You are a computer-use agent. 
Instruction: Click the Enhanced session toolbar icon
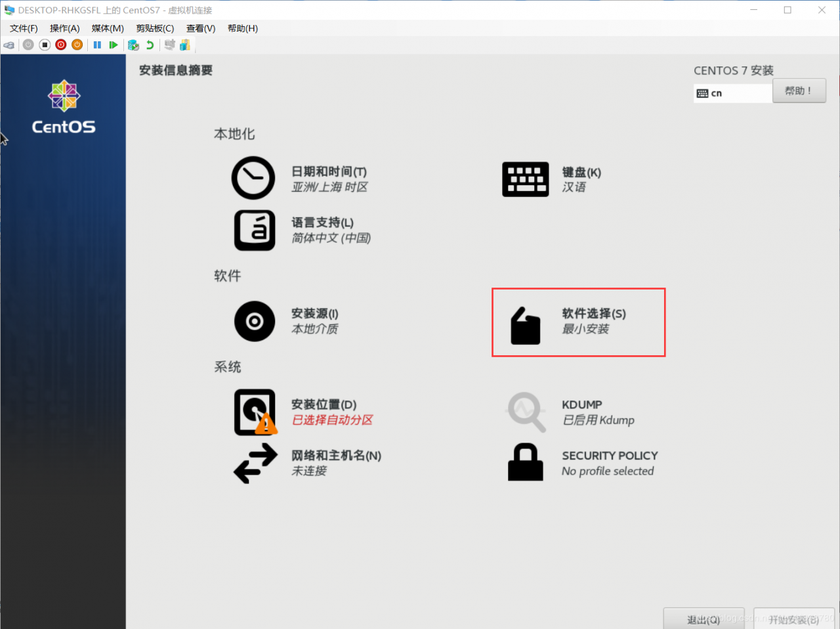[170, 45]
